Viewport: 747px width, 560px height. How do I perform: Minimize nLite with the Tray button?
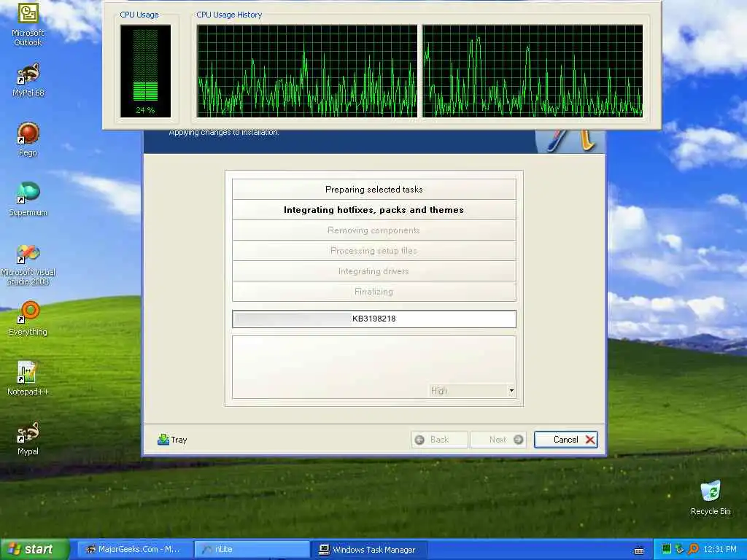pyautogui.click(x=172, y=440)
